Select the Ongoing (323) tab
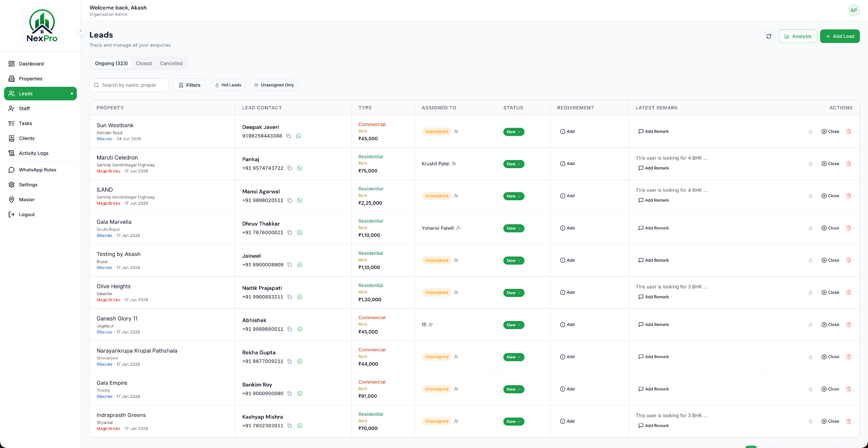This screenshot has width=868, height=448. [x=111, y=63]
